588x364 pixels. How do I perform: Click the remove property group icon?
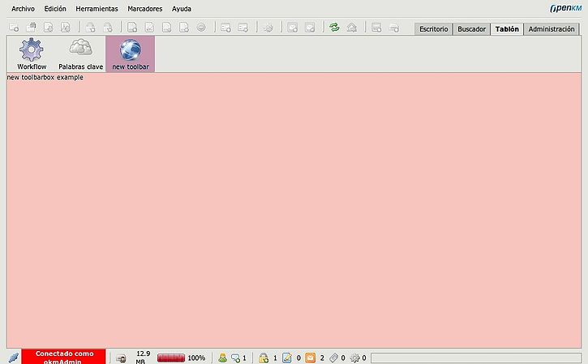pyautogui.click(x=243, y=28)
